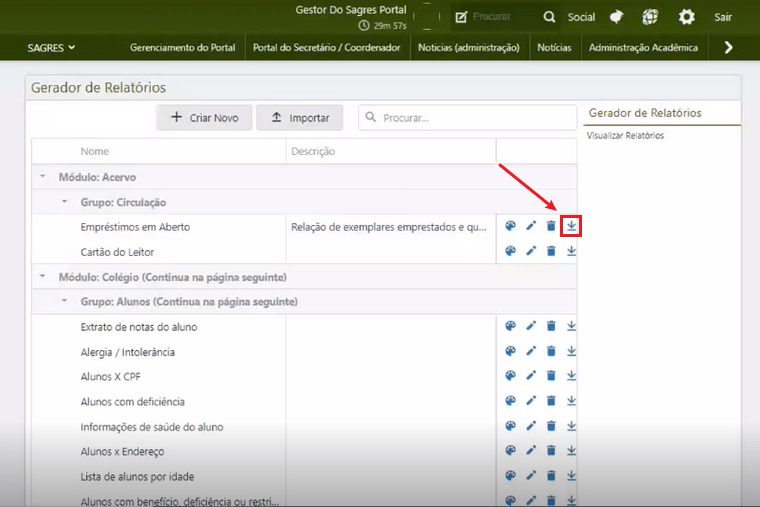Select Lista de alunos por idade row

tap(137, 476)
